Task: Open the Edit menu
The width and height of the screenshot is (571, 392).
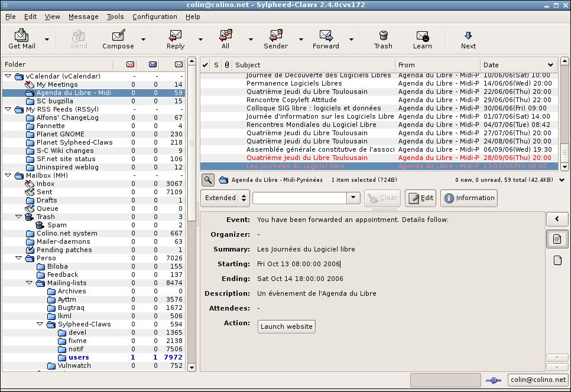Action: pyautogui.click(x=30, y=17)
